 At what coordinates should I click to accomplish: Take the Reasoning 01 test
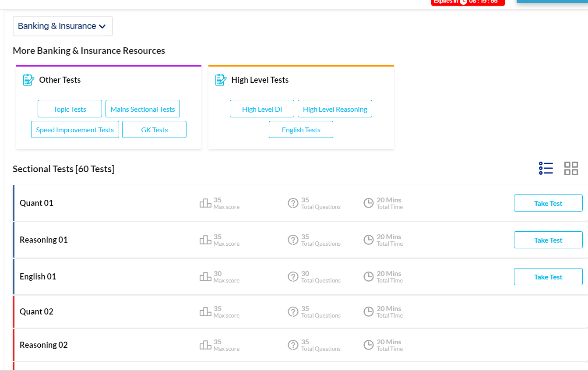click(x=548, y=240)
